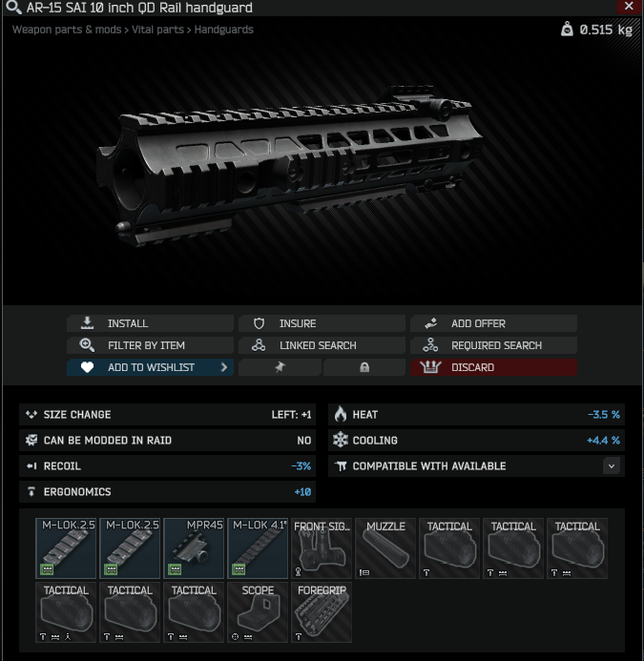Toggle the item lock icon
Screen dimensions: 644x661
pyautogui.click(x=364, y=367)
